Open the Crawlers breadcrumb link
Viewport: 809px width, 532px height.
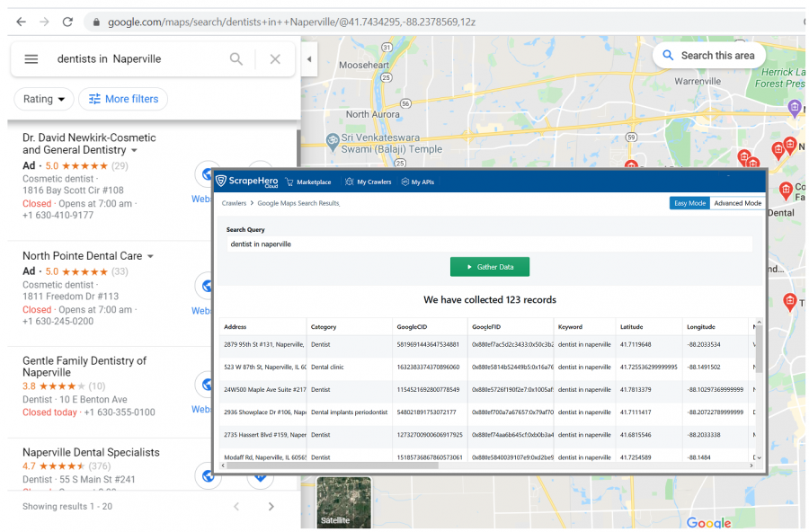233,203
